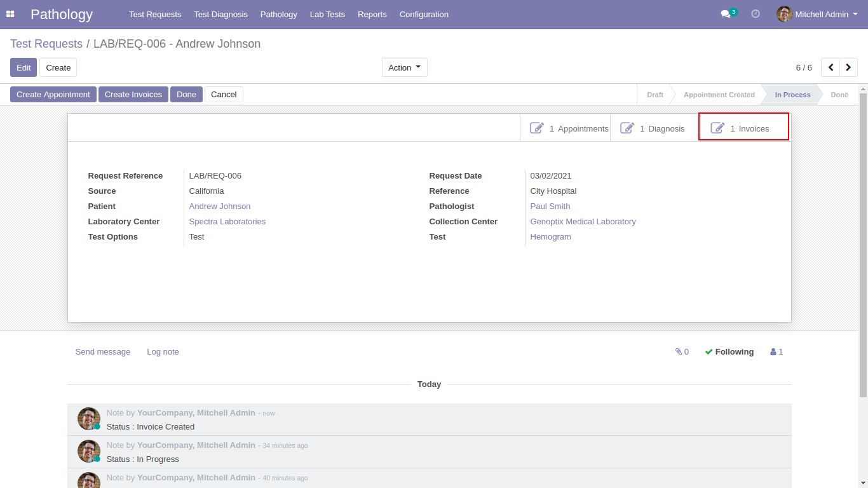Open the 1 Invoices stat button

pos(743,127)
